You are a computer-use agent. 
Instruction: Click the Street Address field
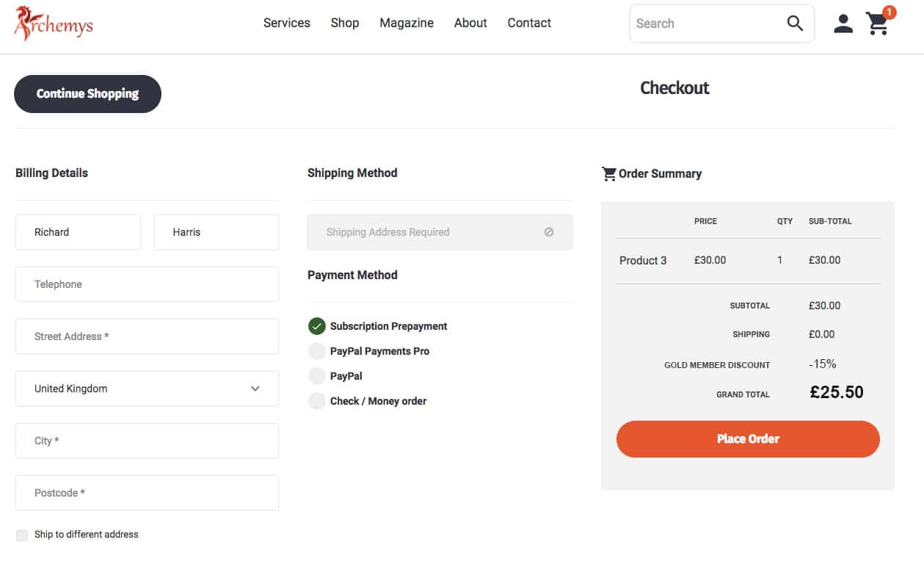pos(147,336)
